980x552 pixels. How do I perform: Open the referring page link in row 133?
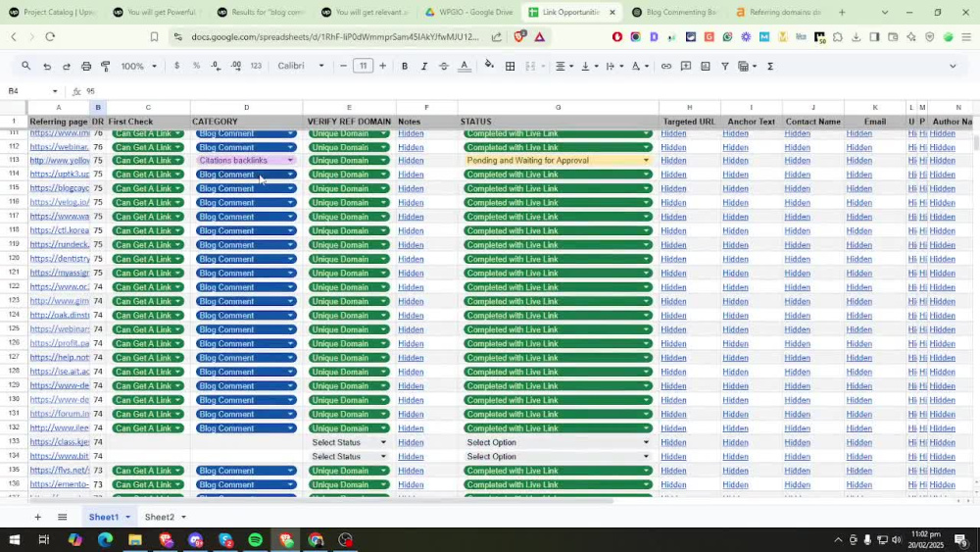(60, 442)
